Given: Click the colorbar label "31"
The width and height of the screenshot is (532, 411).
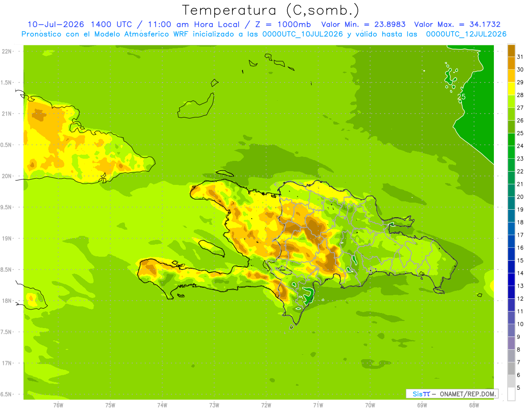Looking at the screenshot, I should tap(520, 57).
